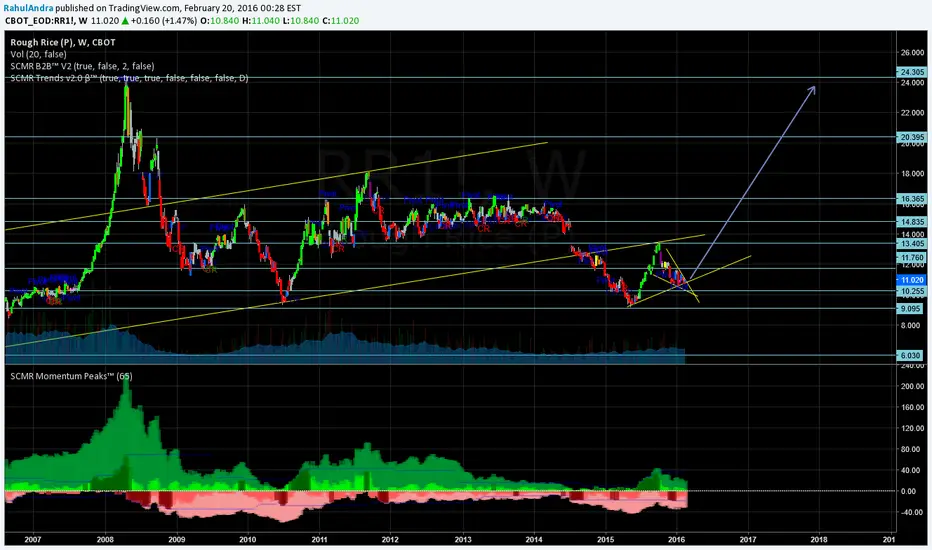Click the 2017 label on time axis
The height and width of the screenshot is (550, 932).
(x=748, y=539)
